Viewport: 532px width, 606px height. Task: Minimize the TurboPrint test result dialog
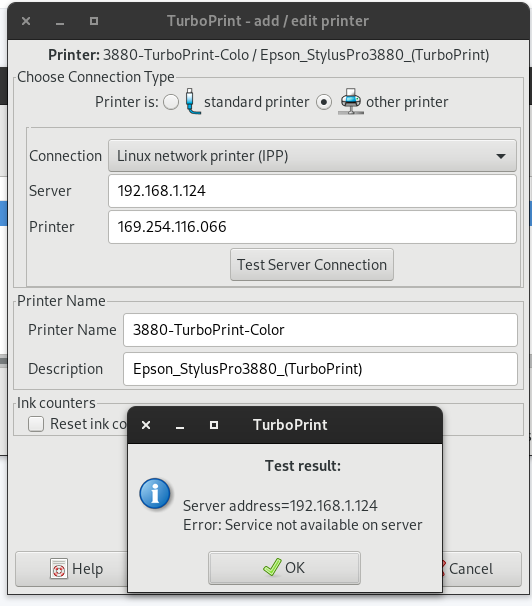pyautogui.click(x=180, y=427)
